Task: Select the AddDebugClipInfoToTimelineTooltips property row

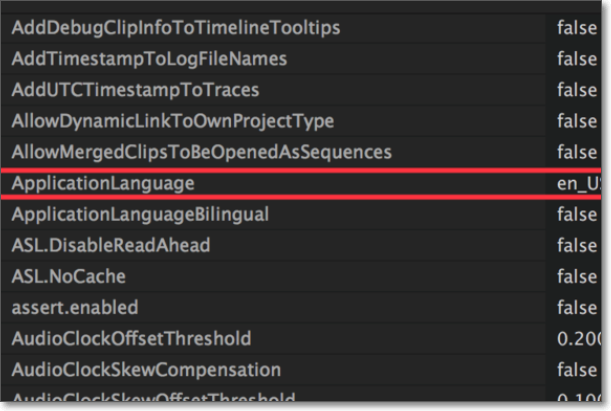Action: click(175, 28)
